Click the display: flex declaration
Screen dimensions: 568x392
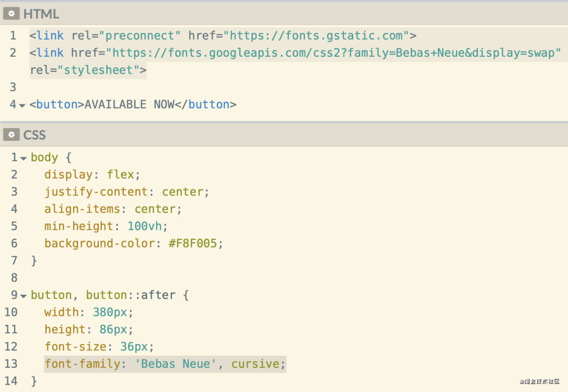pyautogui.click(x=93, y=174)
